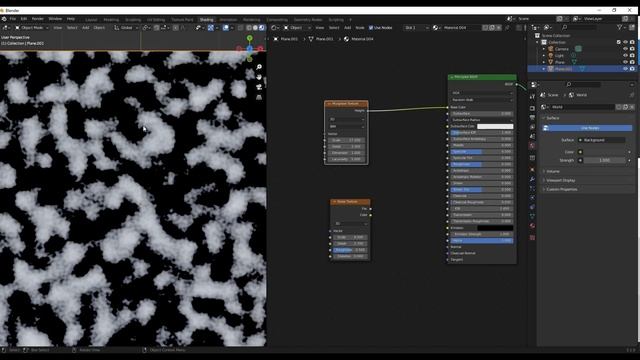Open the Random Walk subsurface method dropdown
This screenshot has width=640, height=360.
(482, 100)
